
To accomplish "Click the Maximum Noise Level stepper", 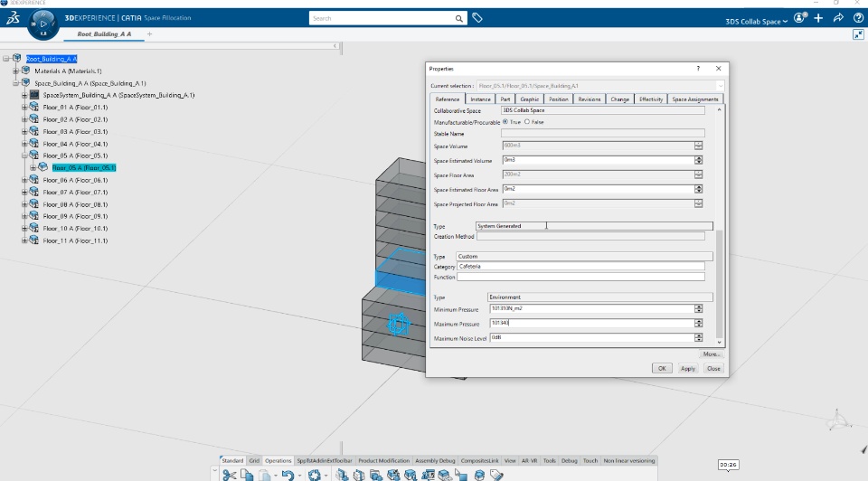I will click(x=699, y=337).
